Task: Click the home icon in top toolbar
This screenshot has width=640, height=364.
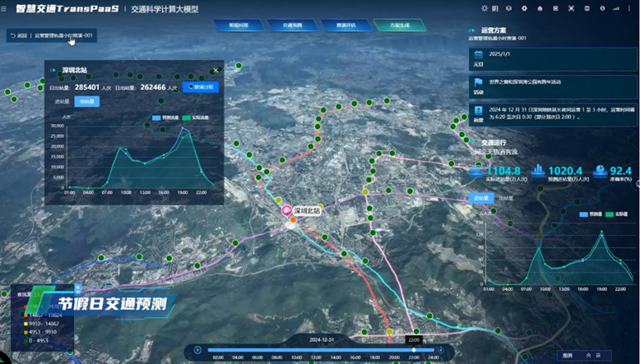Action: point(539,8)
